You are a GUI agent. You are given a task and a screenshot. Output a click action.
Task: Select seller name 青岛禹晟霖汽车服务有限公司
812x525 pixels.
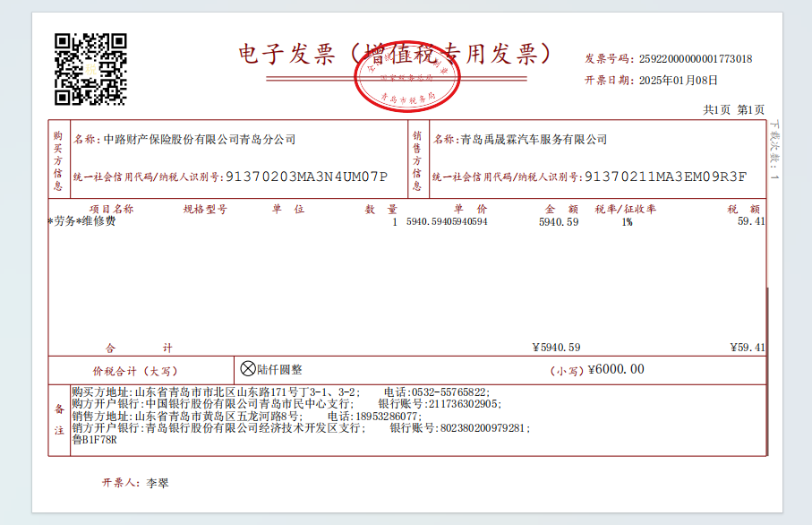(x=533, y=140)
